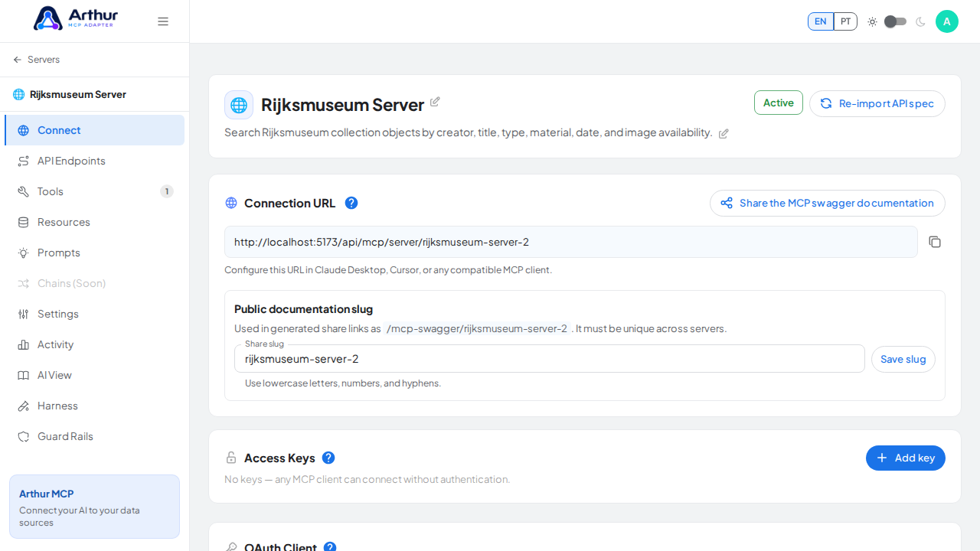The height and width of the screenshot is (551, 980).
Task: Click the Add key button
Action: pyautogui.click(x=906, y=458)
